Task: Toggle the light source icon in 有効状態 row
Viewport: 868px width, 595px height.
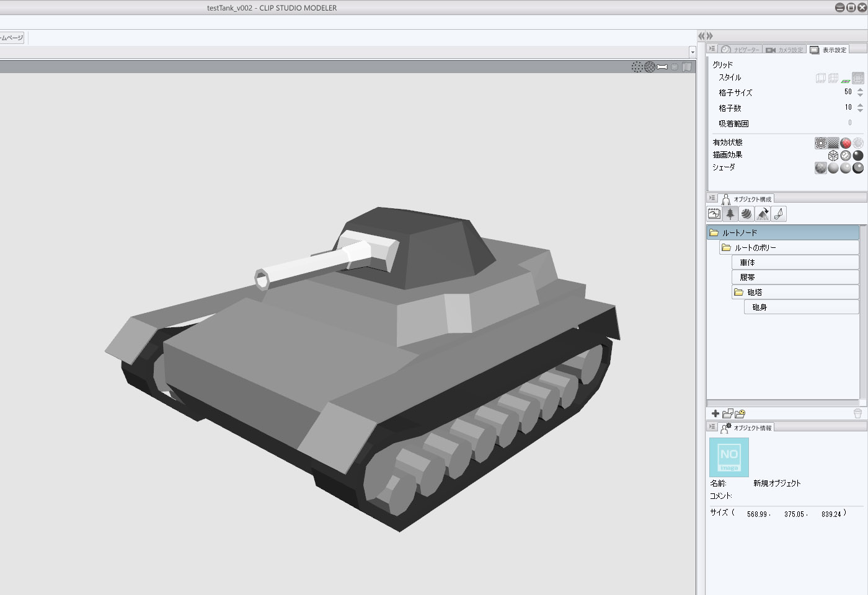Action: 820,143
